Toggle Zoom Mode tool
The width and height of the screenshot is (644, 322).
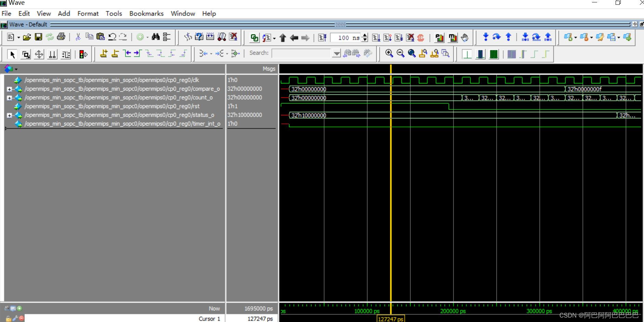click(x=26, y=54)
